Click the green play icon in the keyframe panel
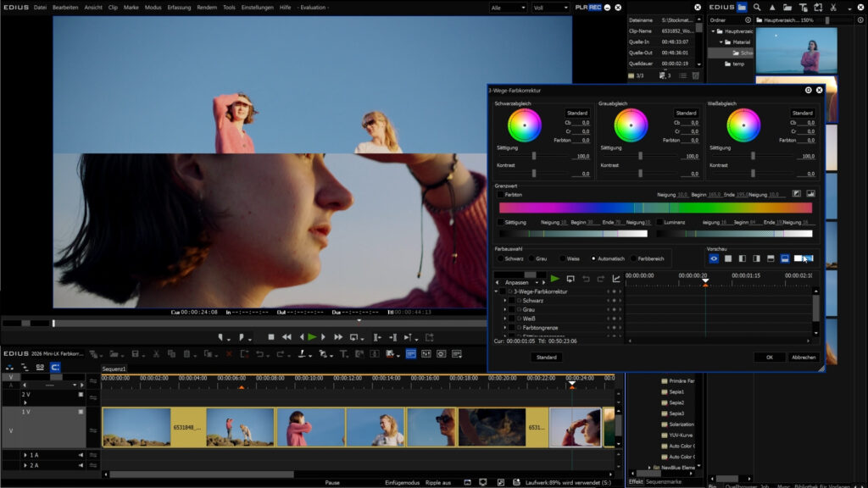 [x=555, y=278]
